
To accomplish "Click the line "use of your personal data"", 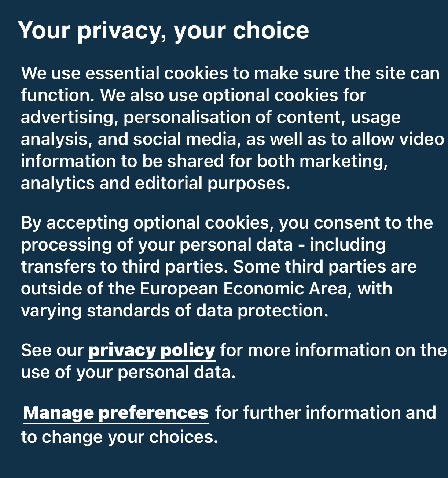I will 128,373.
